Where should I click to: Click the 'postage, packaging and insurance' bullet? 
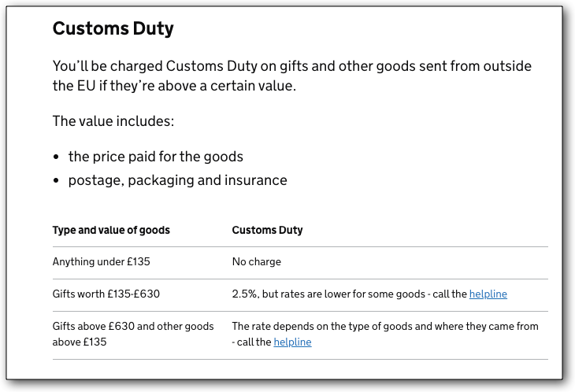pos(177,180)
